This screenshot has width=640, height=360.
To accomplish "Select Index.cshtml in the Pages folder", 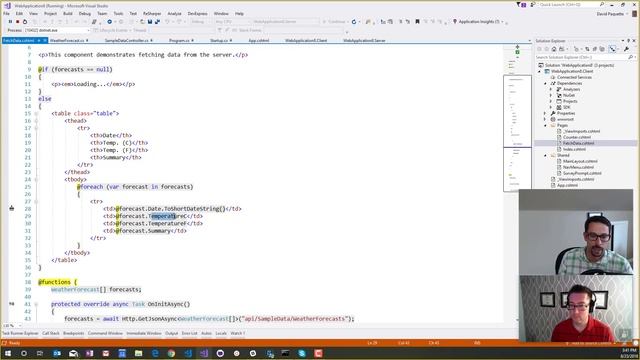I will click(574, 149).
